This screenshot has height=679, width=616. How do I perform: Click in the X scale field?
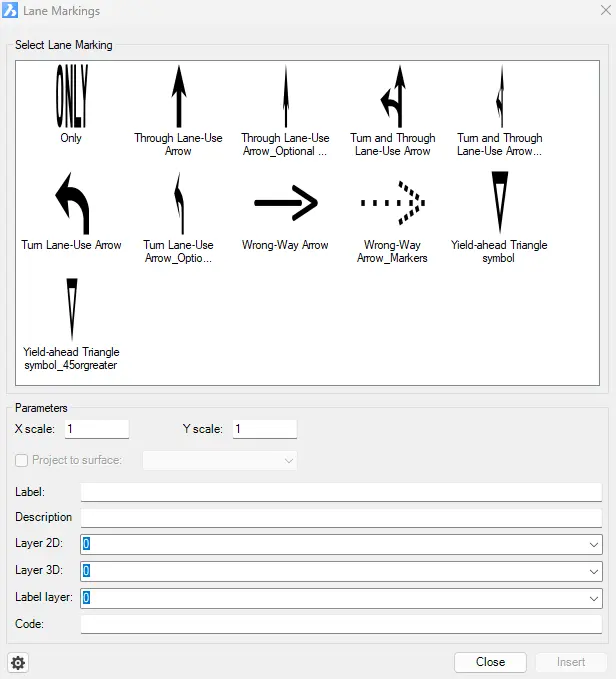[97, 429]
